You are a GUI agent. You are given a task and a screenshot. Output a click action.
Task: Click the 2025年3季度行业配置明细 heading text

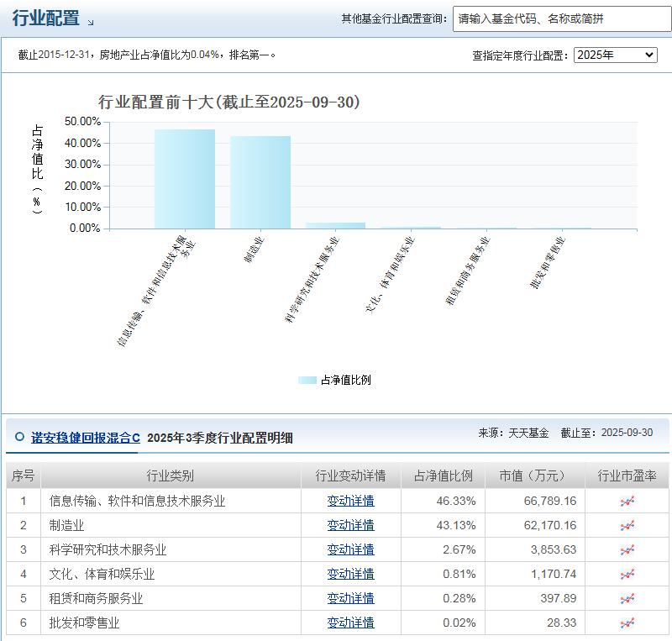click(x=220, y=438)
